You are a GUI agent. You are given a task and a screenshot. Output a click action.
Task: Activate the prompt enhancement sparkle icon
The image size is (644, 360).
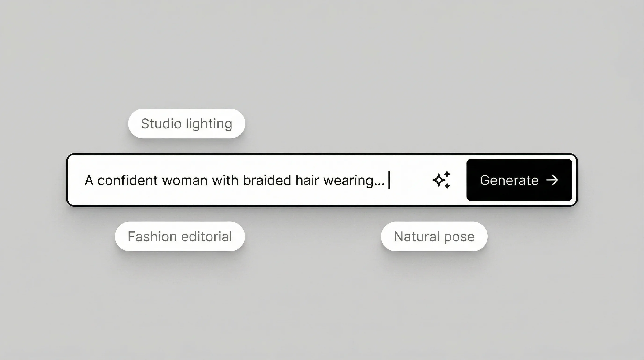pyautogui.click(x=441, y=180)
